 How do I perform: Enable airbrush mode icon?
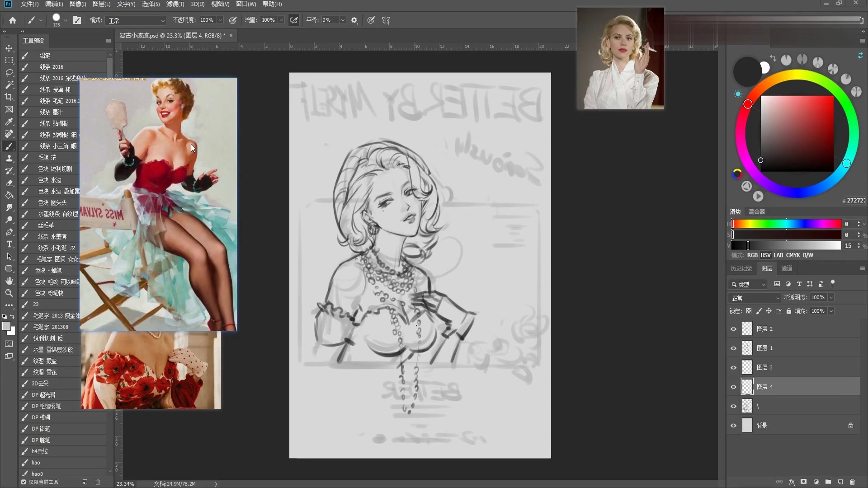[294, 20]
